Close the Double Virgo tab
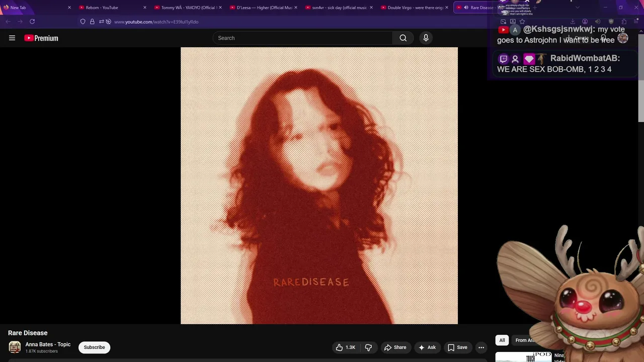Image resolution: width=644 pixels, height=362 pixels. pyautogui.click(x=447, y=8)
